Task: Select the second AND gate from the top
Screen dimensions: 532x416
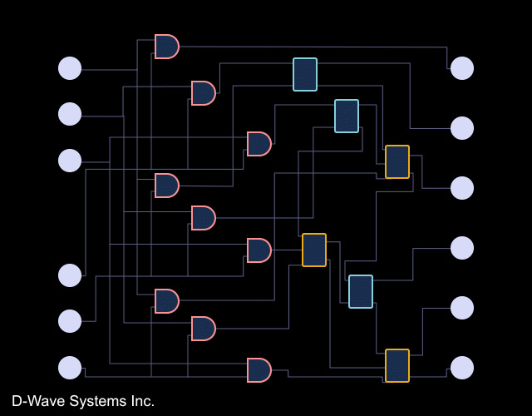Action: 203,93
